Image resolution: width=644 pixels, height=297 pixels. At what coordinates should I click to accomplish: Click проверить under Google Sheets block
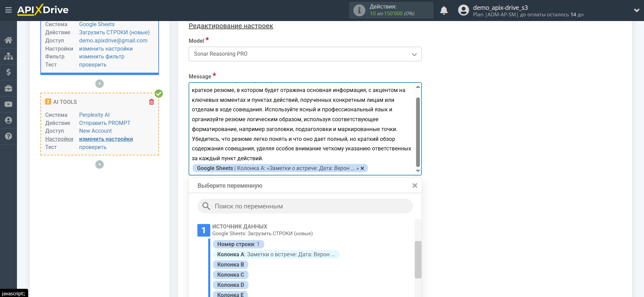click(x=93, y=64)
